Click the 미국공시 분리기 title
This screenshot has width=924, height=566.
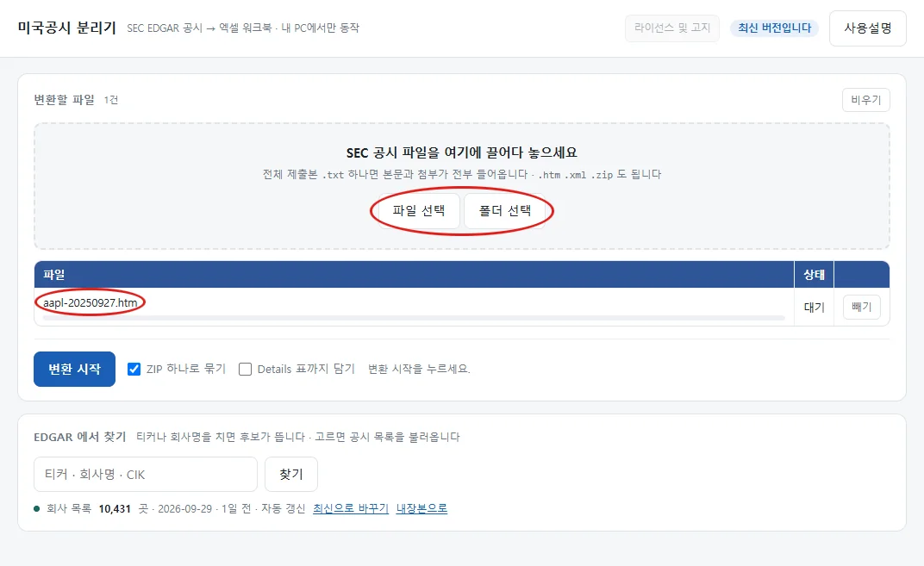(x=66, y=28)
